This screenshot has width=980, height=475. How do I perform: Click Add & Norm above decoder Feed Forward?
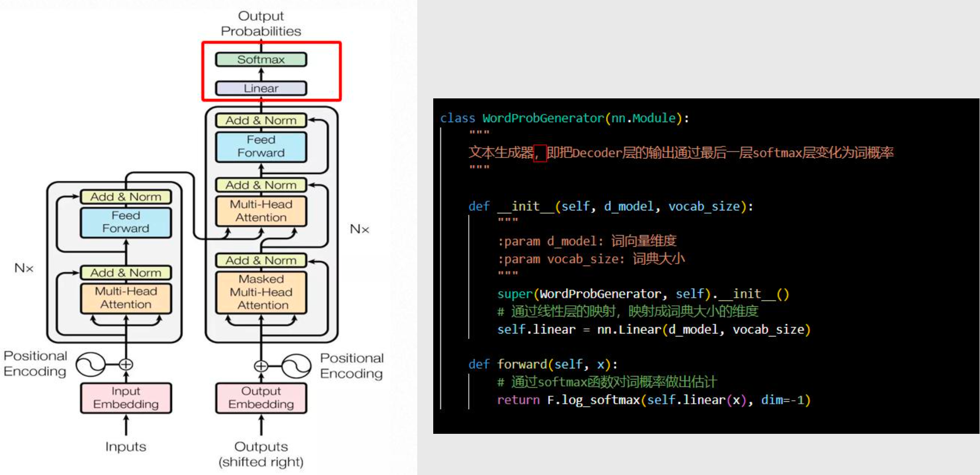[x=261, y=120]
